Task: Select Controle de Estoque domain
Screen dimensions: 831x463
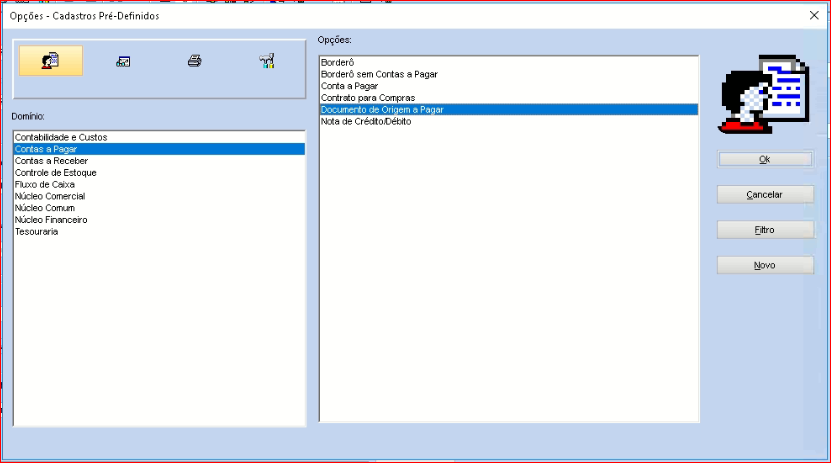Action: 55,172
